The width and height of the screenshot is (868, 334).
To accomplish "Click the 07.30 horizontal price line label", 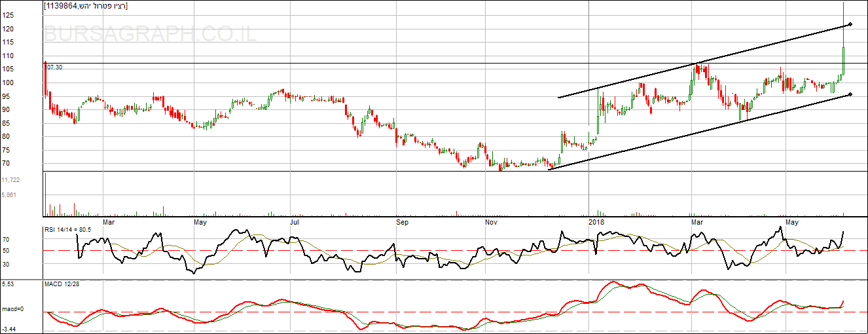I will pyautogui.click(x=54, y=67).
